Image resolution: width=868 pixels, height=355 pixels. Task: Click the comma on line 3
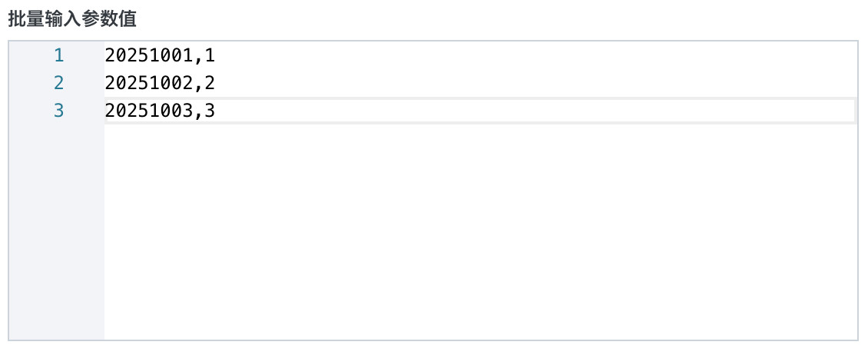tap(199, 112)
